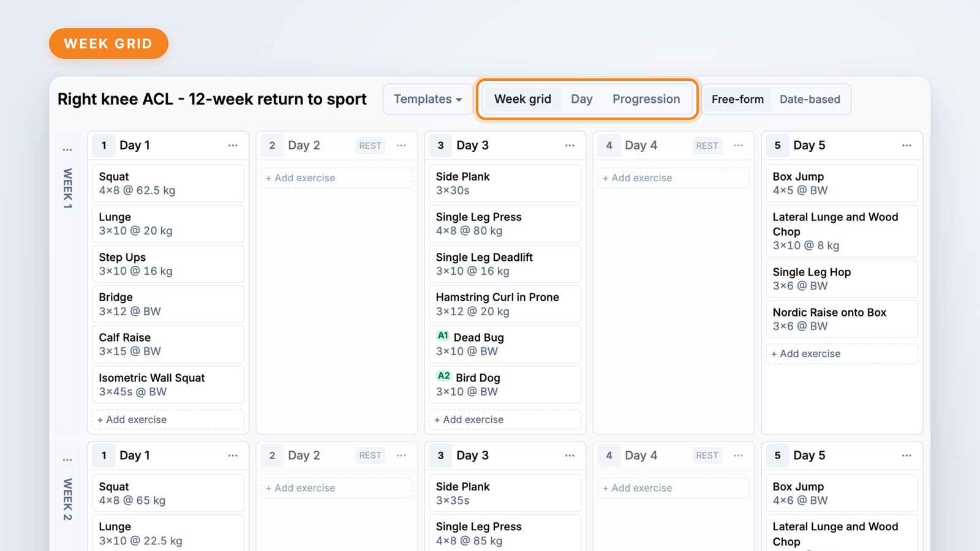
Task: Open the Week 2 Day 5 options menu
Action: [x=907, y=455]
